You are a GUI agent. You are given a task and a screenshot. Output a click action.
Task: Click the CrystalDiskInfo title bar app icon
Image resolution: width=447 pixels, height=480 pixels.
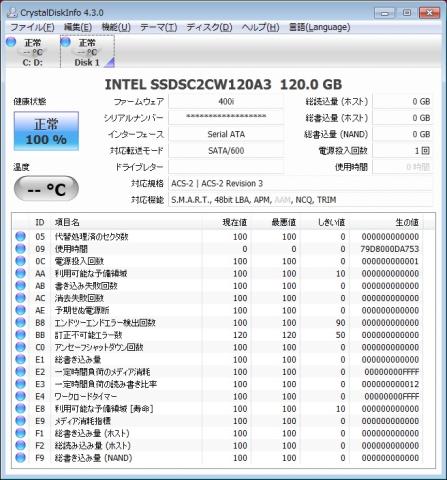click(x=12, y=13)
